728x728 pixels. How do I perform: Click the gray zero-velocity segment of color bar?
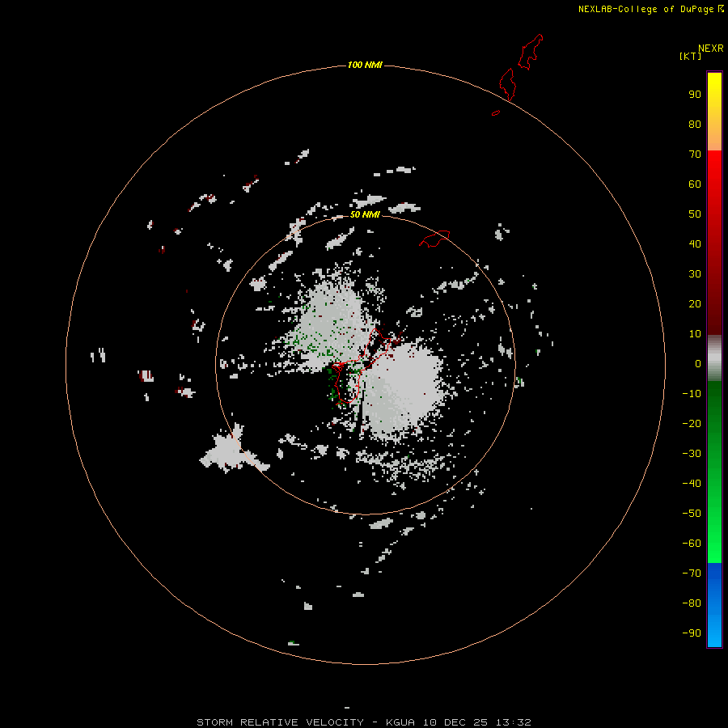[714, 358]
